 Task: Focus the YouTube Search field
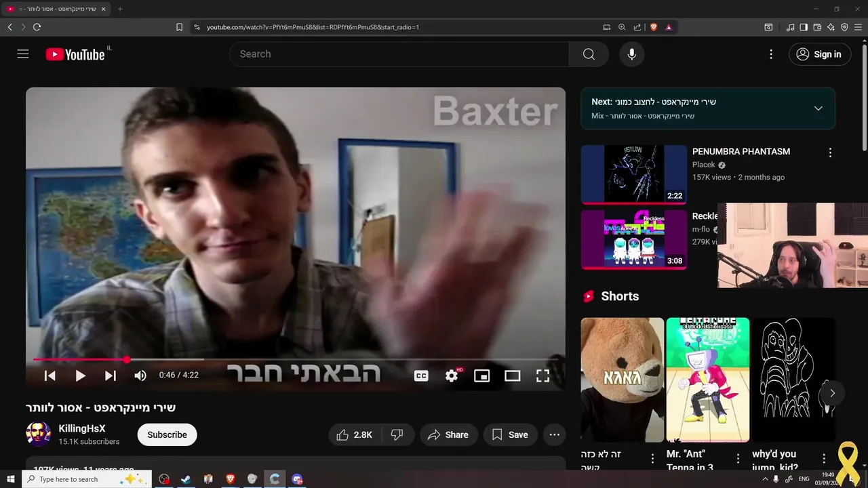coord(399,54)
